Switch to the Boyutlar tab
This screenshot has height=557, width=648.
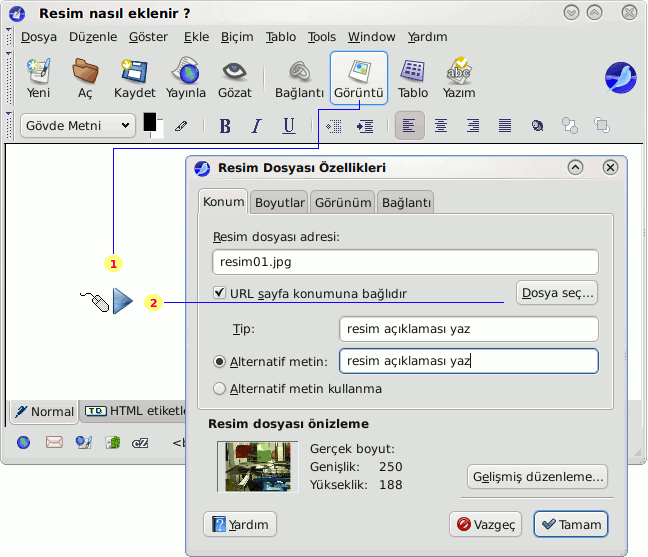click(280, 202)
